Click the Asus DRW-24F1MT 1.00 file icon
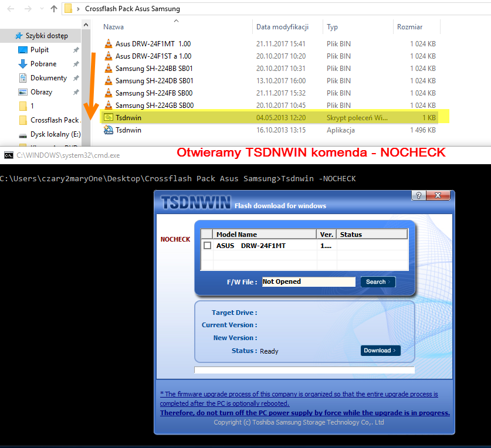The height and width of the screenshot is (448, 491). tap(109, 43)
